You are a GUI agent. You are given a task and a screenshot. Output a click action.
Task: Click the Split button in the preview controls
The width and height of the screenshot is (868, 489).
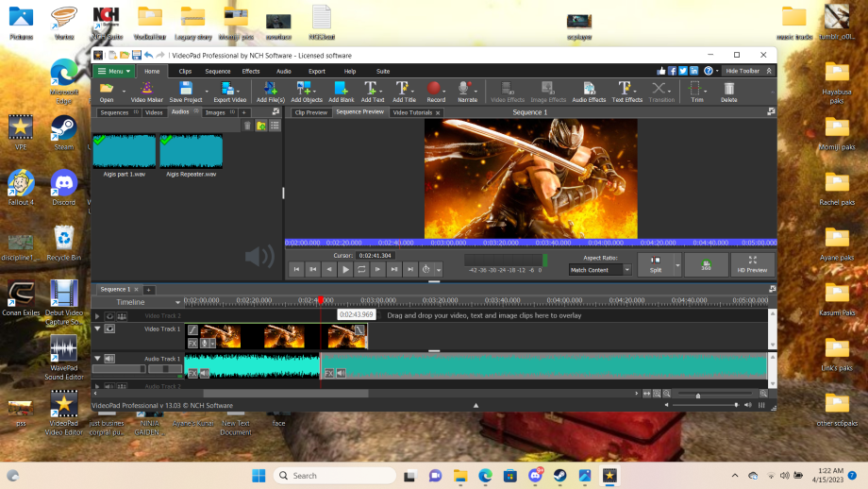point(656,264)
